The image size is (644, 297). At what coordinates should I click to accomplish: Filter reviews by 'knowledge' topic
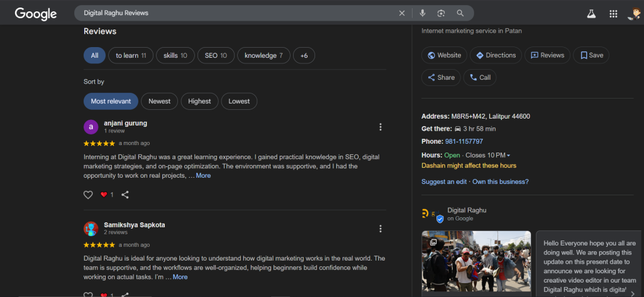[x=264, y=55]
